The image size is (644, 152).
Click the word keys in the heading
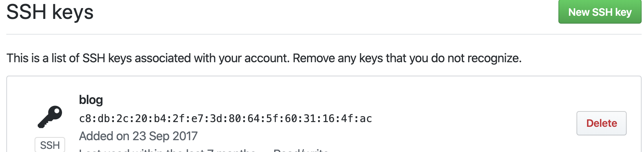pyautogui.click(x=73, y=12)
